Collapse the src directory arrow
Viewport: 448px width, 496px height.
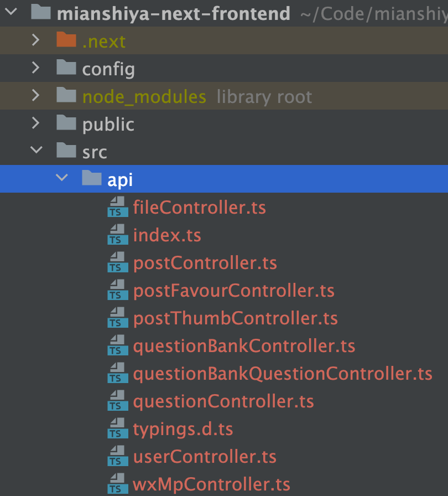[37, 149]
